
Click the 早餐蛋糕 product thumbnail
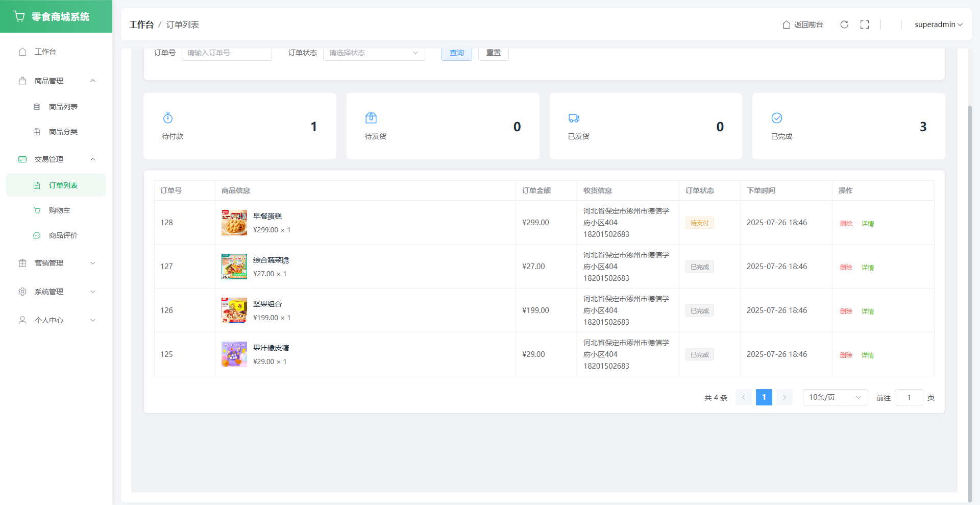[x=234, y=223]
